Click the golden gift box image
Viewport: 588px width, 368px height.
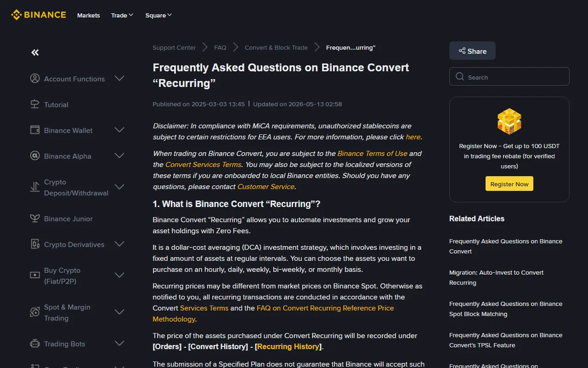[509, 121]
